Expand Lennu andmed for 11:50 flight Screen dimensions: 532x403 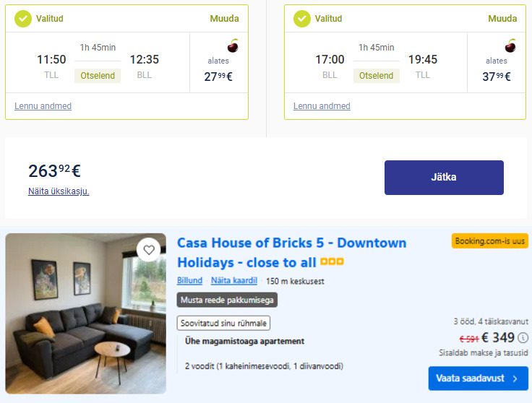[43, 106]
